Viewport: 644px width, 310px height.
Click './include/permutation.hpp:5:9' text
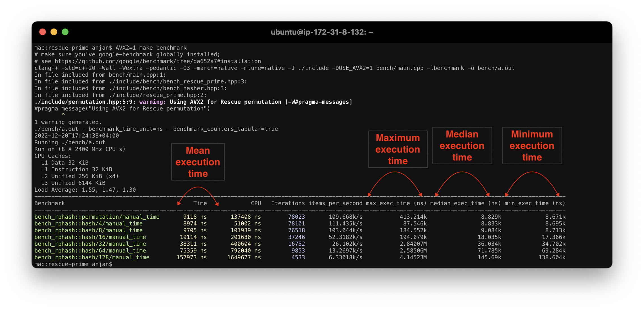pos(85,102)
